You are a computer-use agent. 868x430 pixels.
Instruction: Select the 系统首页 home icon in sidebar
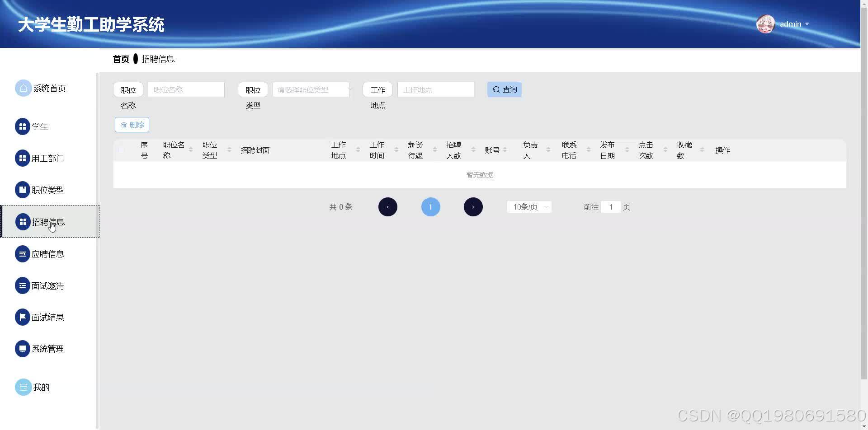pyautogui.click(x=23, y=88)
